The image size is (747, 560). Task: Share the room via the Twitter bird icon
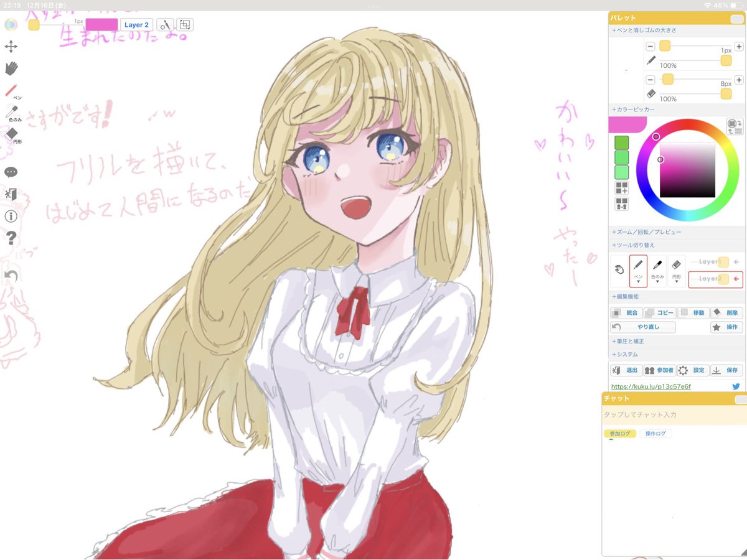(x=736, y=386)
